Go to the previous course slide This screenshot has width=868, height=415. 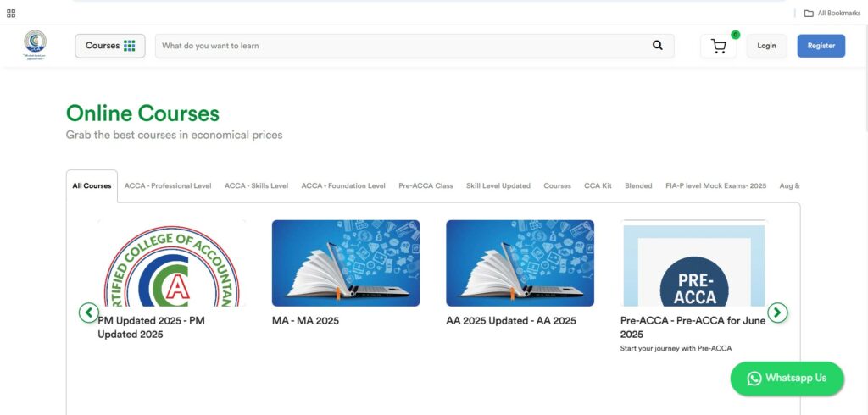click(x=89, y=313)
